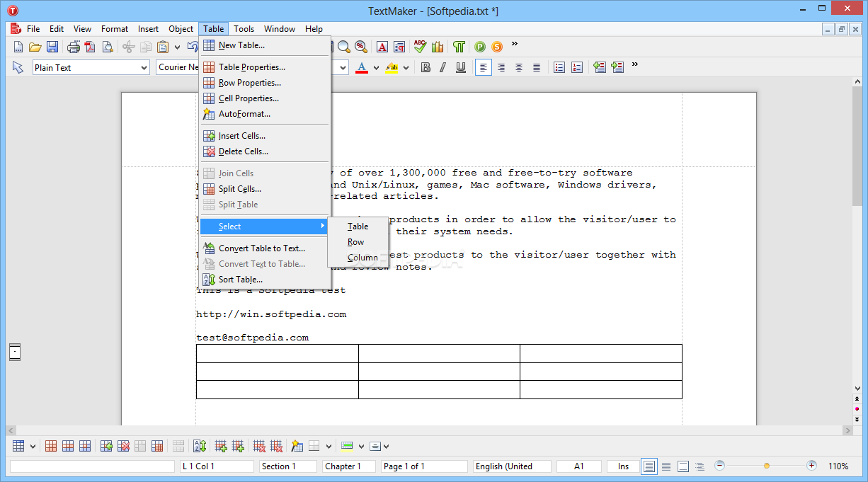Click the red font color A button

pyautogui.click(x=362, y=67)
